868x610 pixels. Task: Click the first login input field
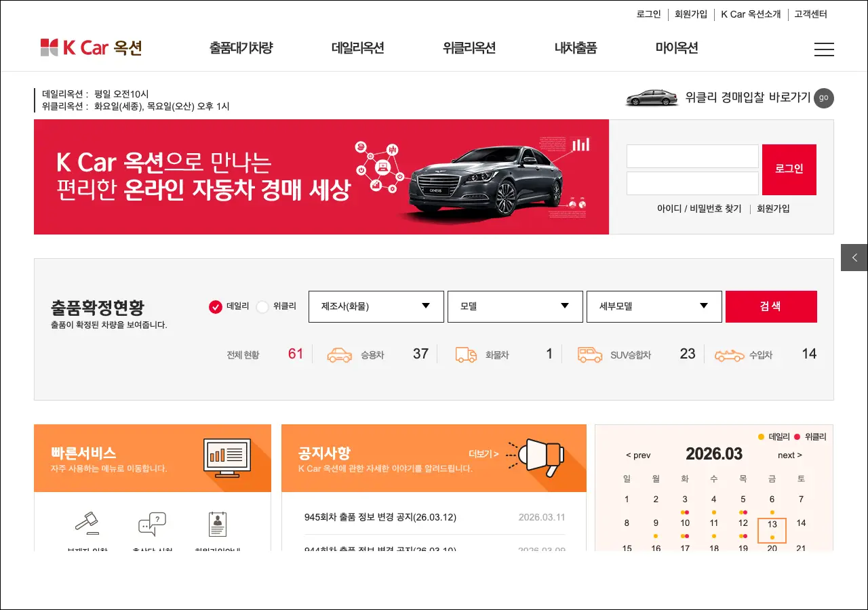[692, 156]
